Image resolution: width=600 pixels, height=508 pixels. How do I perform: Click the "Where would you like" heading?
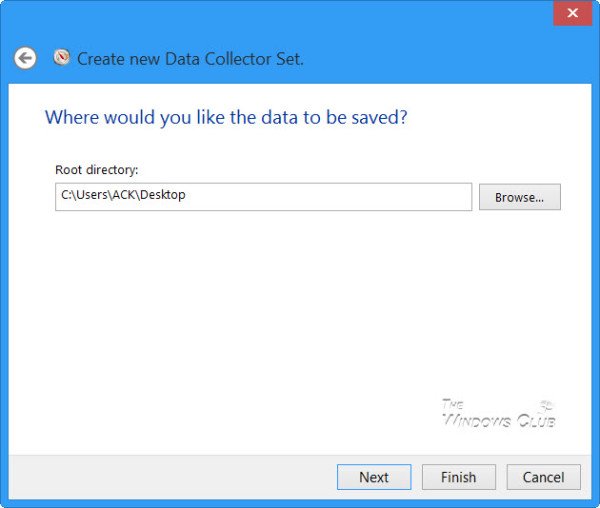(x=226, y=118)
